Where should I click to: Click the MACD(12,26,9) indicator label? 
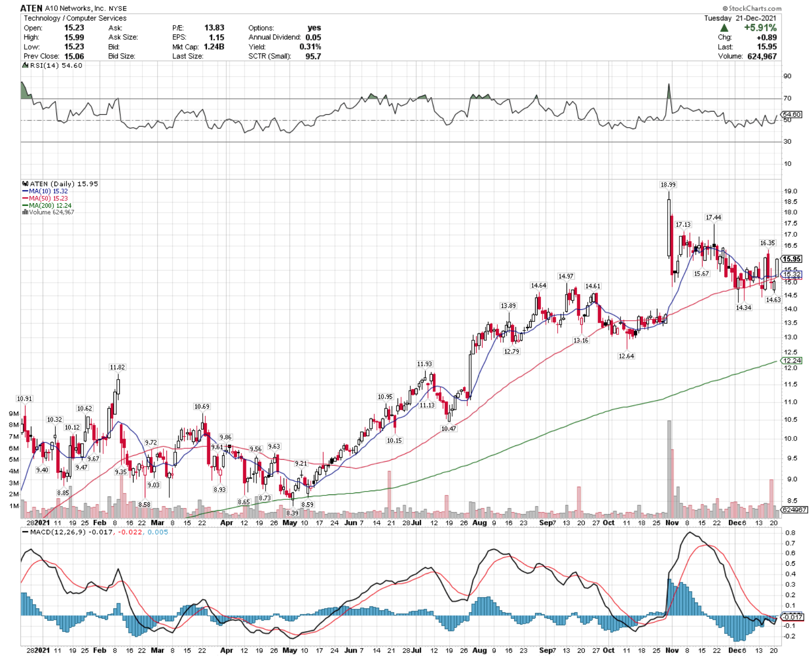(95, 532)
